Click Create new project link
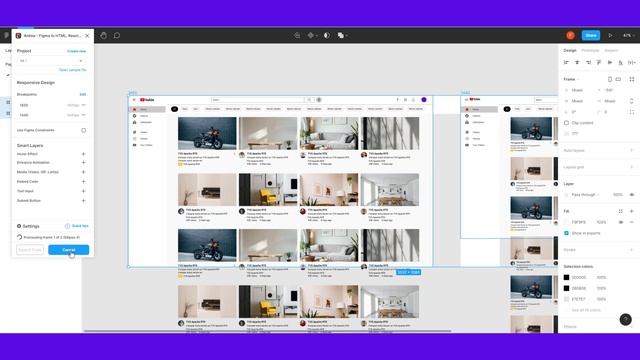Image resolution: width=640 pixels, height=360 pixels. tap(77, 51)
